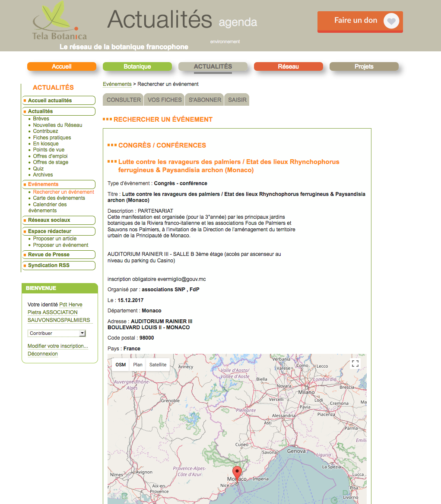The image size is (441, 504).
Task: Open Calendrier des évènements link
Action: pos(48,207)
